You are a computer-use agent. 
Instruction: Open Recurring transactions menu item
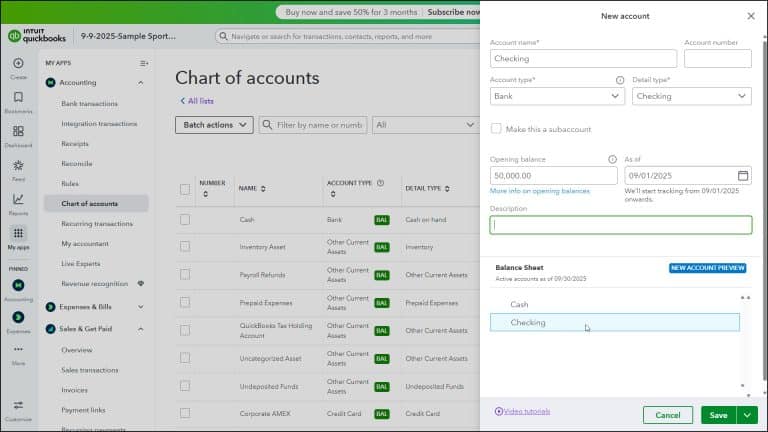click(x=97, y=224)
